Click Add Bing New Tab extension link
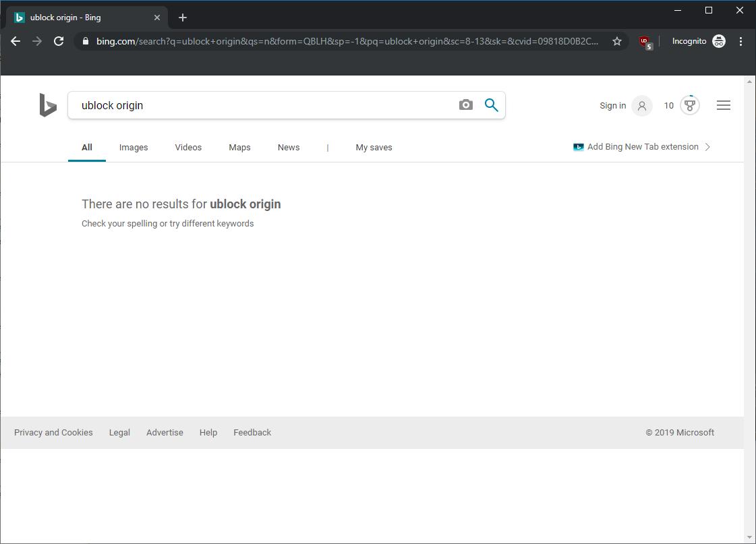Screen dimensions: 756x544 tap(643, 147)
